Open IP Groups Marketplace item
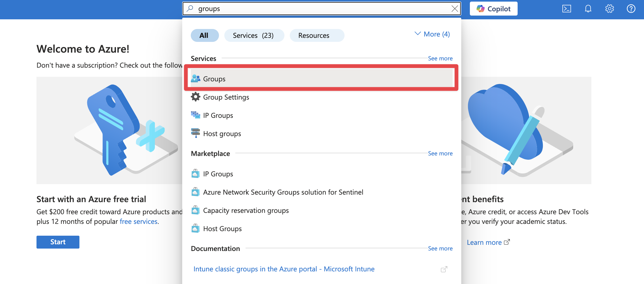Screen dimensions: 644x284 click(321, 174)
